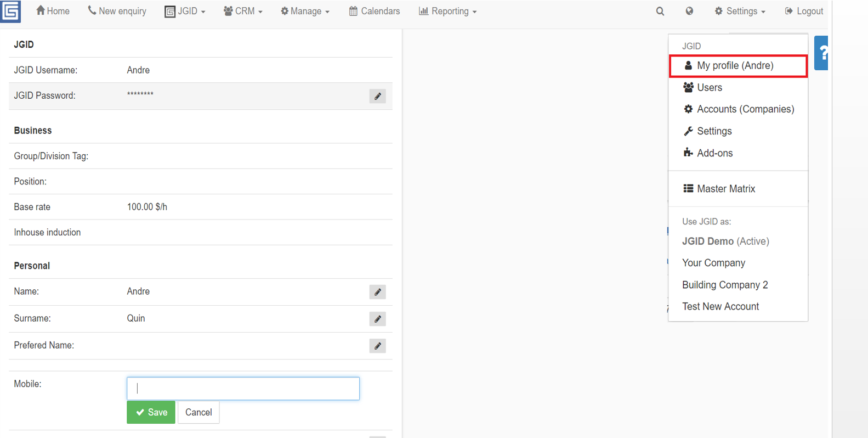The image size is (868, 438).
Task: Expand the Manage dropdown menu
Action: pyautogui.click(x=305, y=11)
